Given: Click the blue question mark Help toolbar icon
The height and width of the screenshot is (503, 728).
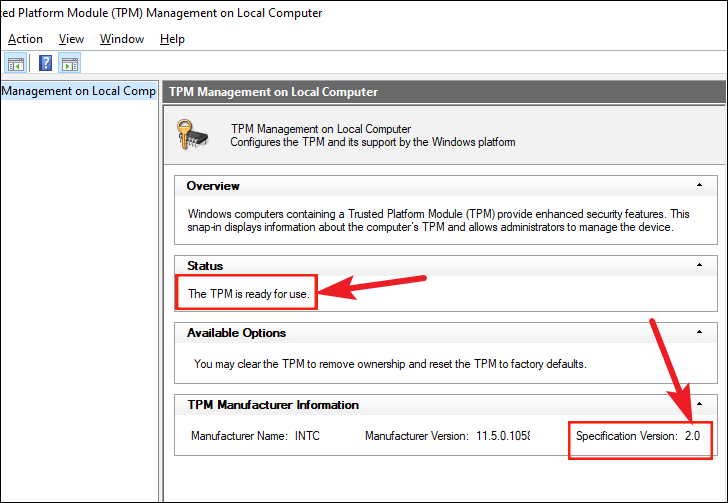Looking at the screenshot, I should click(45, 63).
